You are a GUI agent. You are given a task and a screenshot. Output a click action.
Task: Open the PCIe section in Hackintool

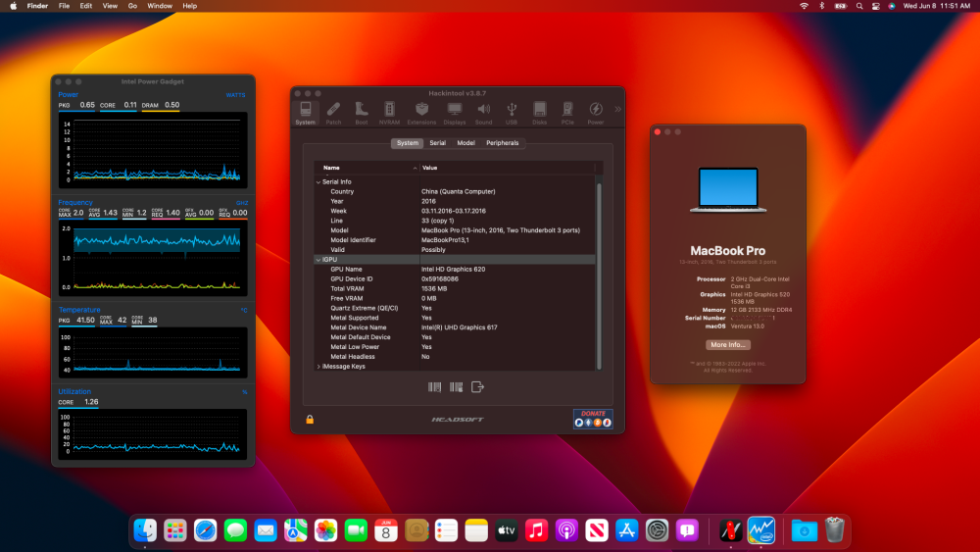(x=567, y=113)
